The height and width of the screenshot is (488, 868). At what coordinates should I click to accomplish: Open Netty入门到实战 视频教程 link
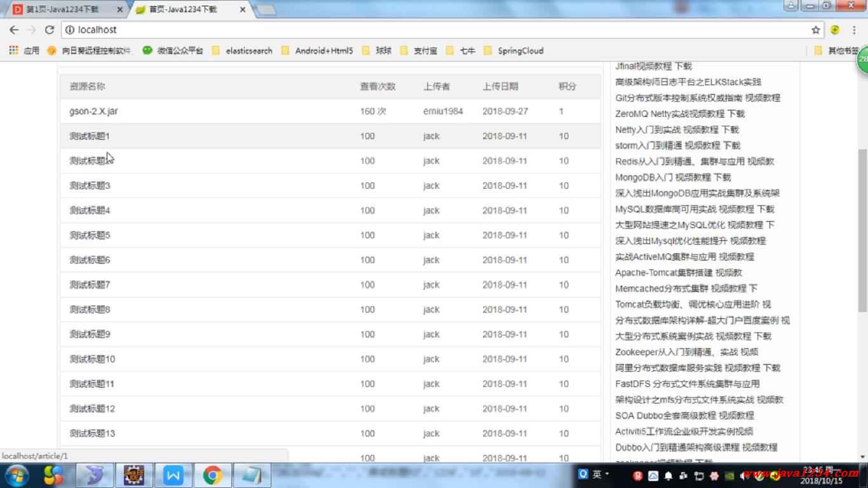click(x=677, y=130)
